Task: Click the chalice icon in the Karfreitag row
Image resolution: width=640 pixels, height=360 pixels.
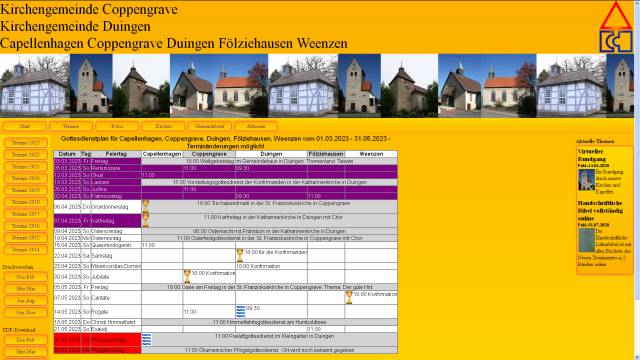Action: click(145, 220)
